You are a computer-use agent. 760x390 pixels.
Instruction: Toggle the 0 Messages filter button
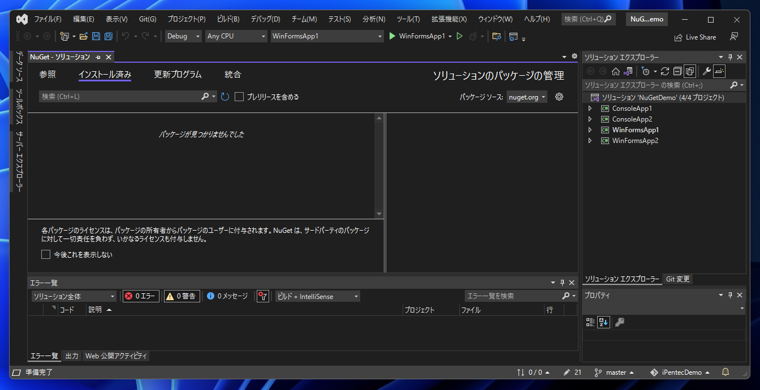tap(227, 296)
